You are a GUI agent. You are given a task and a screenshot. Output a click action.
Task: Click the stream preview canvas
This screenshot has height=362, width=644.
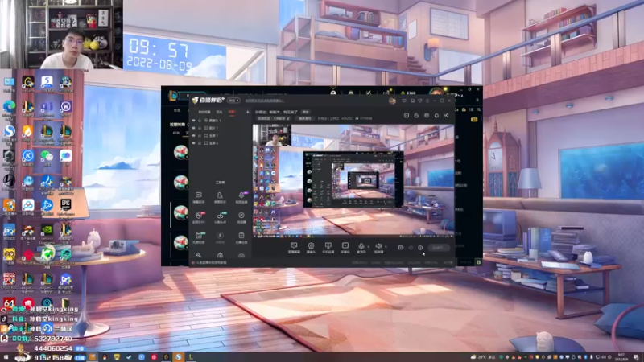click(353, 180)
